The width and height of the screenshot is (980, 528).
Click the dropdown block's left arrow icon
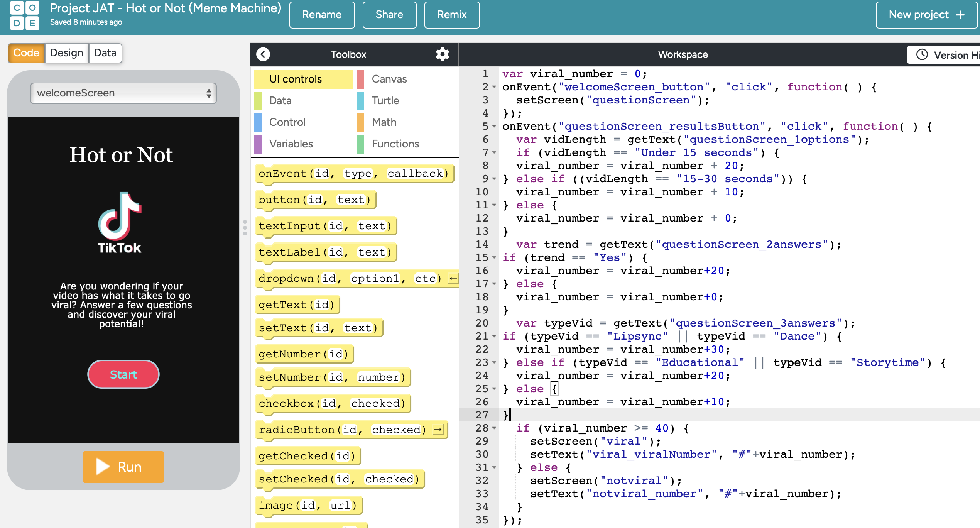pos(453,278)
